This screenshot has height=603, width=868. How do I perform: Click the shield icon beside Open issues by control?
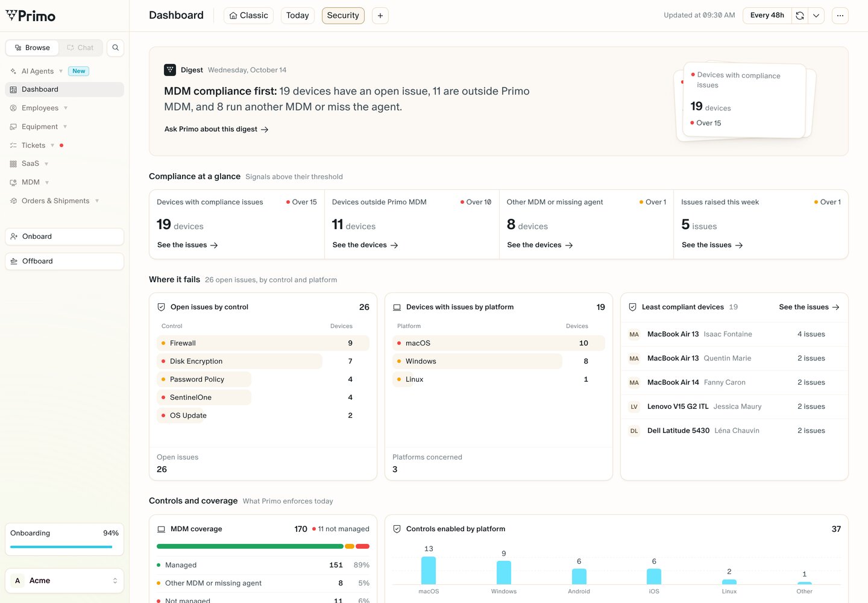[162, 307]
